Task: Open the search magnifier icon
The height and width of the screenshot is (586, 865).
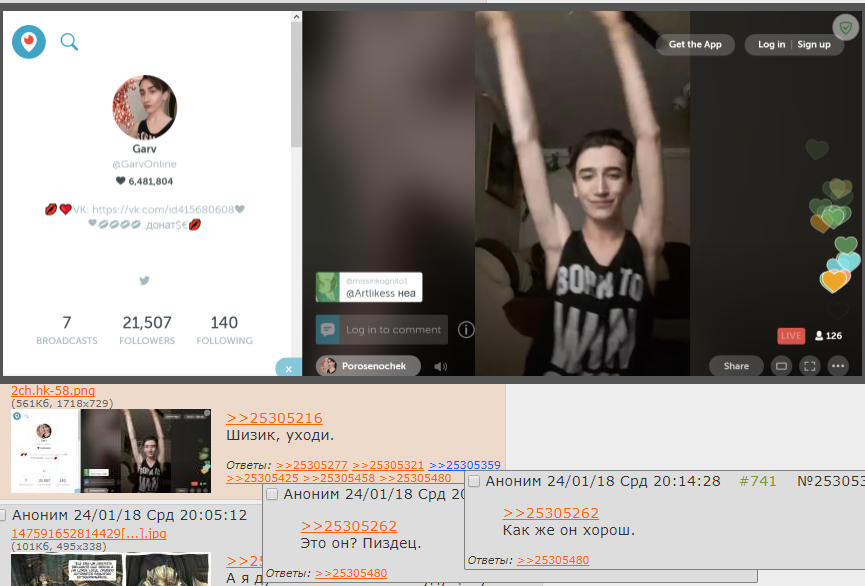Action: [x=69, y=41]
